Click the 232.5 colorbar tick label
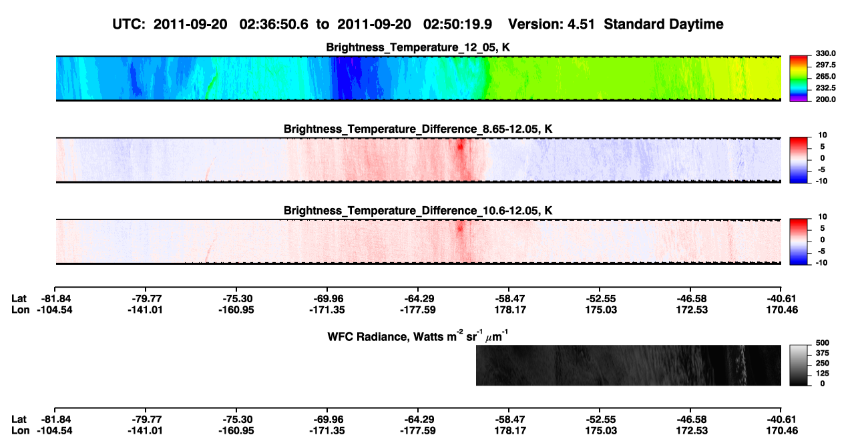 click(826, 88)
